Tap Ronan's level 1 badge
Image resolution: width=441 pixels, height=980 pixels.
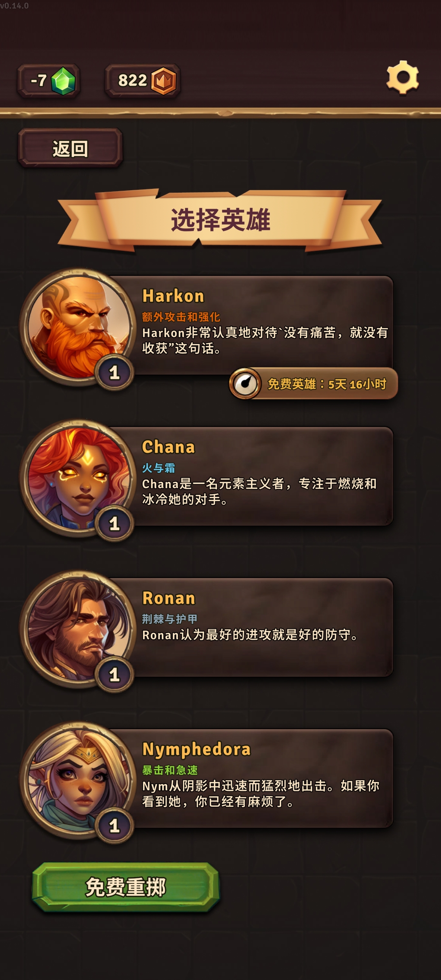[x=114, y=675]
